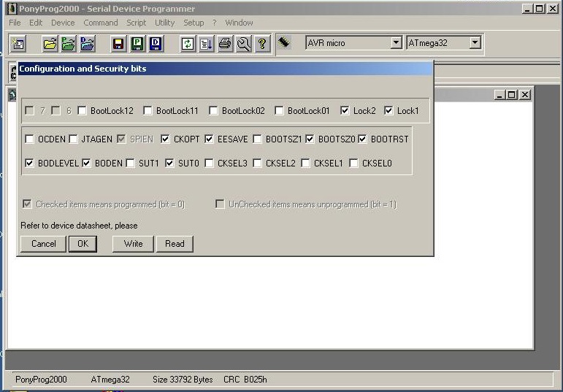Uncheck the BOOTSZ0 fuse checkbox
The width and height of the screenshot is (563, 392).
[310, 139]
